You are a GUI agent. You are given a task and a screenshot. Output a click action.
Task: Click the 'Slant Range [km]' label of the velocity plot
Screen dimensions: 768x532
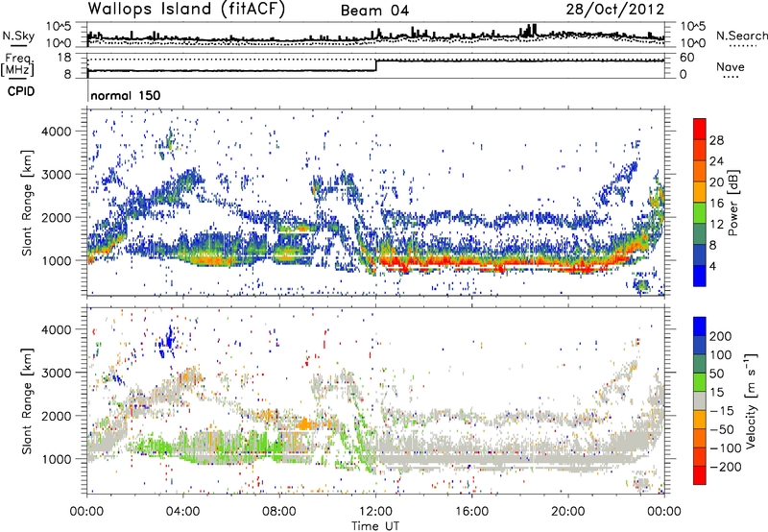(28, 400)
